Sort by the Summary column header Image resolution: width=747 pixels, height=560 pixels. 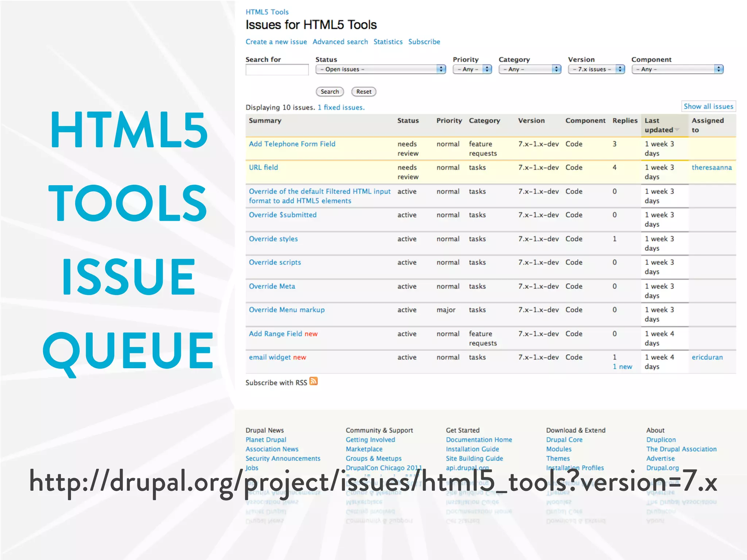click(265, 121)
